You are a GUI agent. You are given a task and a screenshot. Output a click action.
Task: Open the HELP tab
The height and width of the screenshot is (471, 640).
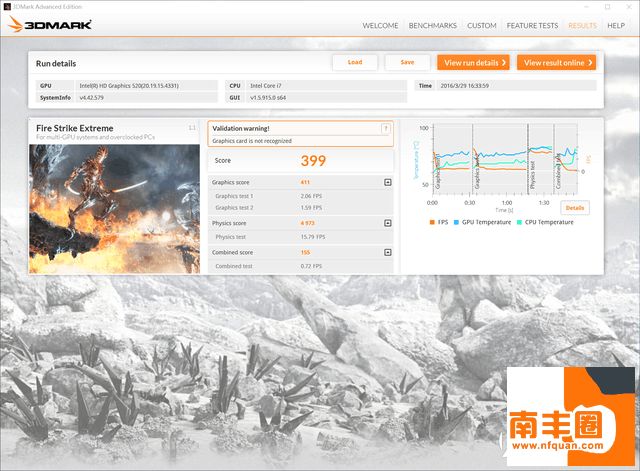616,25
